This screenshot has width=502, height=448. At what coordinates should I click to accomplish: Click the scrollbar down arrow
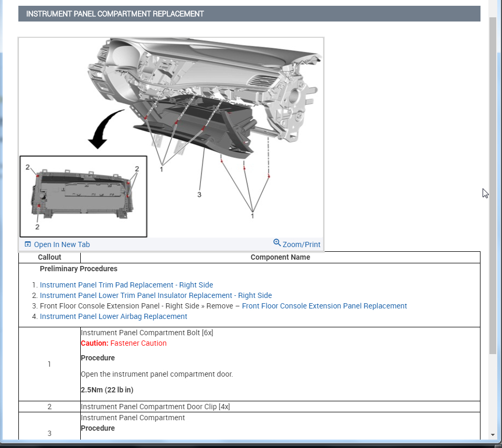click(493, 434)
